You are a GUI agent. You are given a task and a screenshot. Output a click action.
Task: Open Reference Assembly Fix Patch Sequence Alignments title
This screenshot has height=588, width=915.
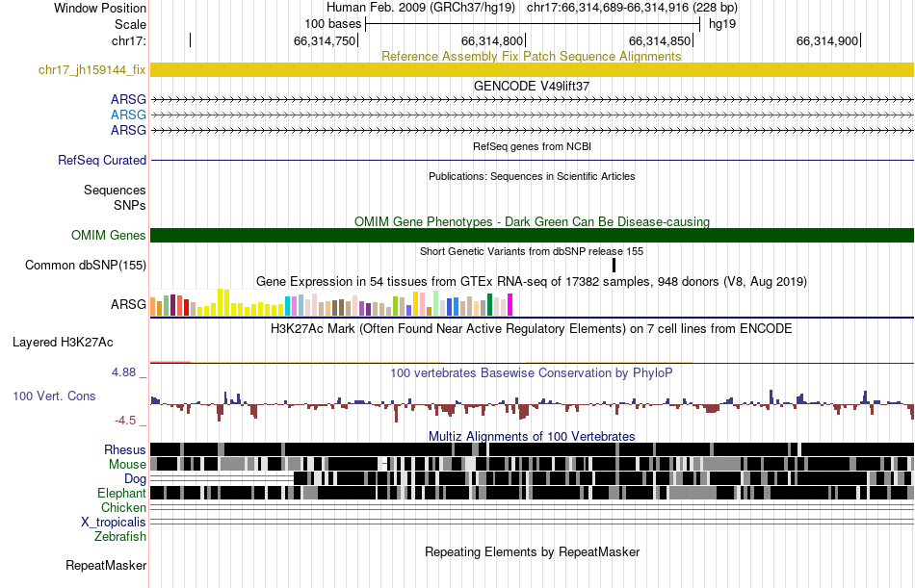tap(531, 56)
